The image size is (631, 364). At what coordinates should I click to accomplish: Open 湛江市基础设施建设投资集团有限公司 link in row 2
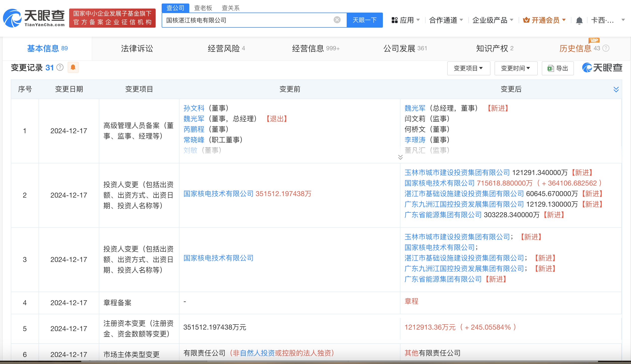click(x=464, y=194)
